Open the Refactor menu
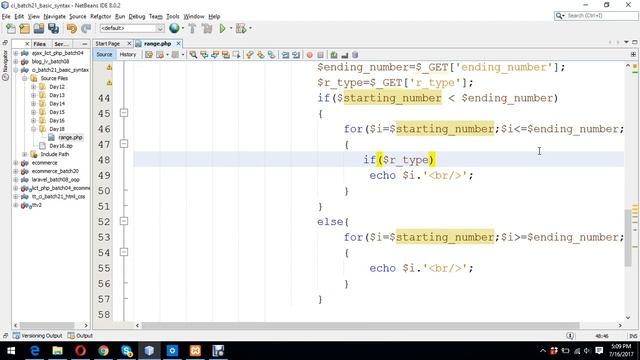 [100, 16]
